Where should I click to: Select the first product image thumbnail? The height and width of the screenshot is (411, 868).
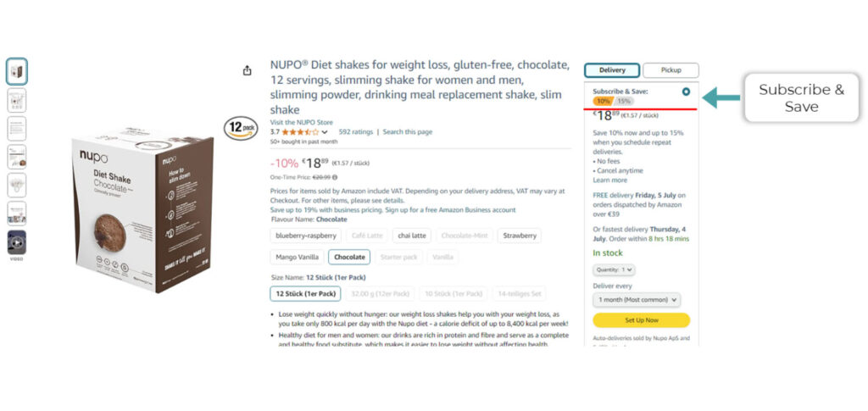coord(16,72)
